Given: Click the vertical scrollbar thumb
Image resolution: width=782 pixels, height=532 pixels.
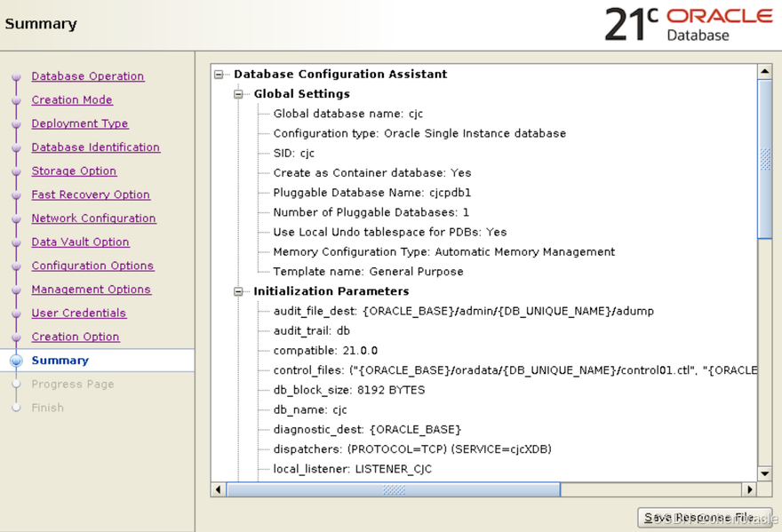Looking at the screenshot, I should 764,159.
